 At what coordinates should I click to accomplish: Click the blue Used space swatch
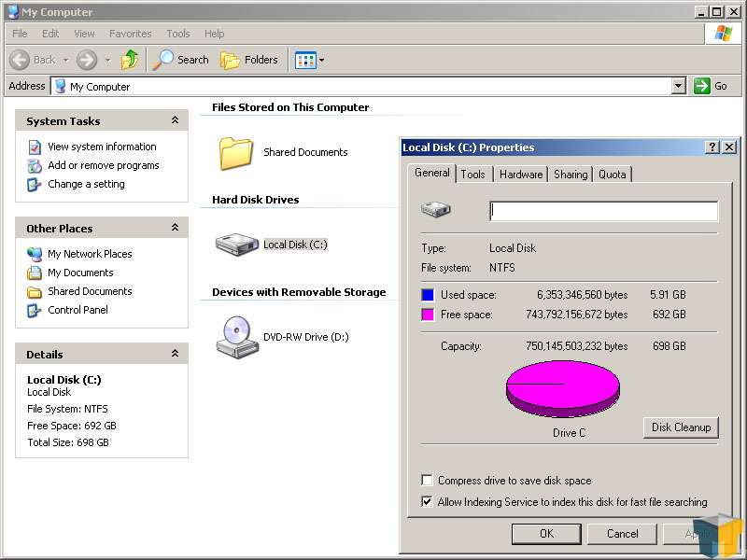point(428,295)
